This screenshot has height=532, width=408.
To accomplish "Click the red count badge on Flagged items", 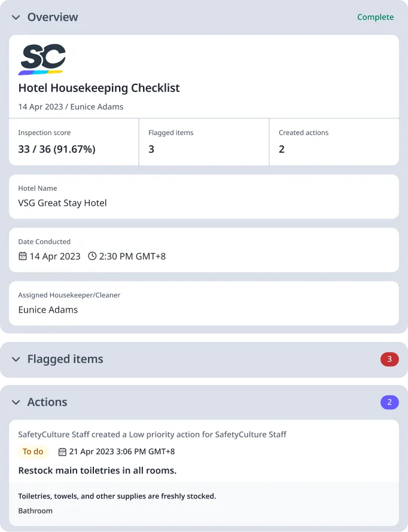I will pyautogui.click(x=389, y=359).
